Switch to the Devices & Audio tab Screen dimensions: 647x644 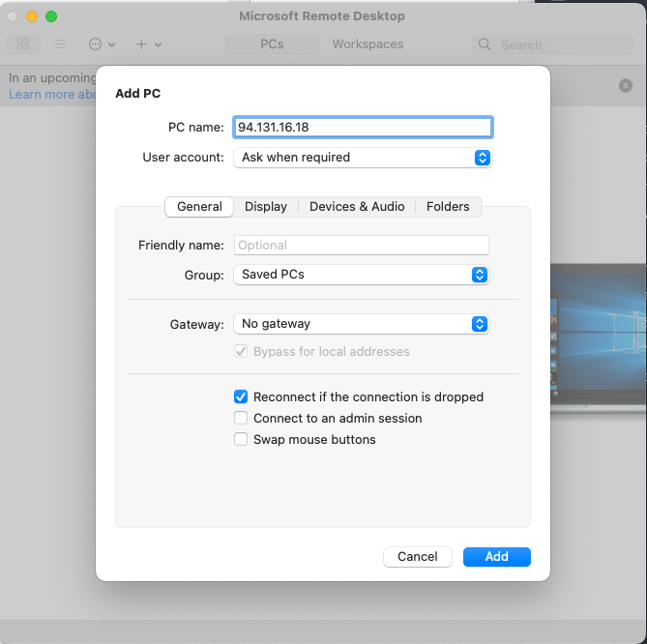tap(357, 206)
